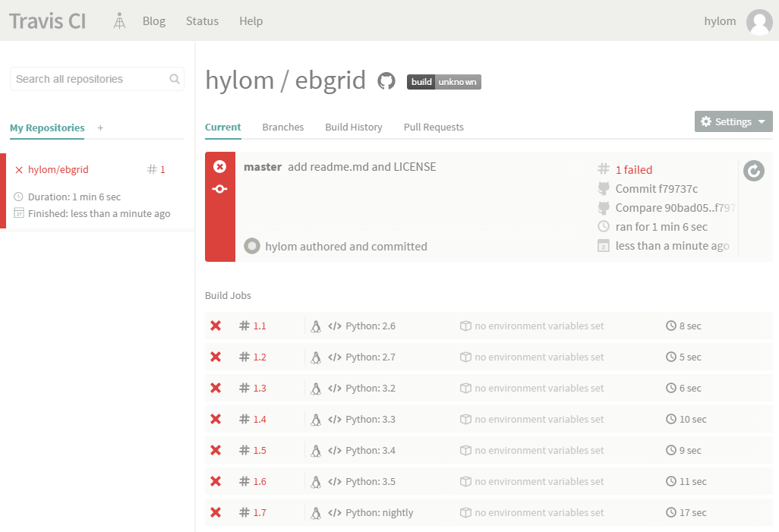
Task: Open hylom/ebgrid in the sidebar
Action: coord(58,169)
